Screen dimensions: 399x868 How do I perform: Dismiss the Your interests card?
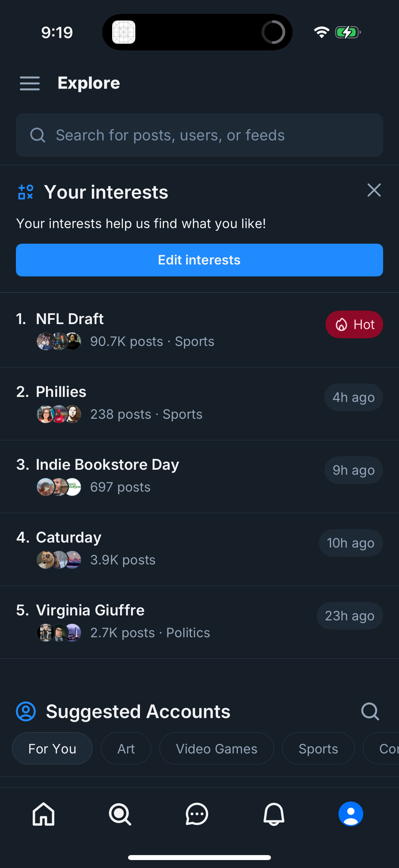[x=374, y=190]
